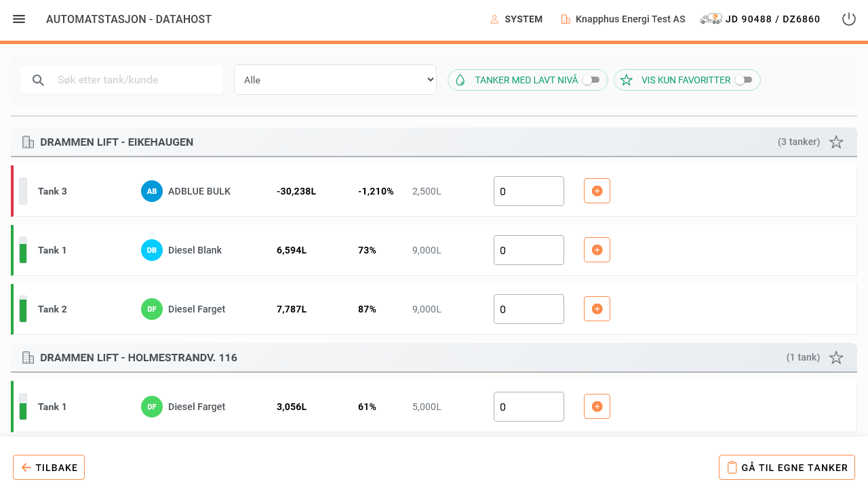Click the tanker truck icon in header
The image size is (868, 488).
[x=711, y=19]
